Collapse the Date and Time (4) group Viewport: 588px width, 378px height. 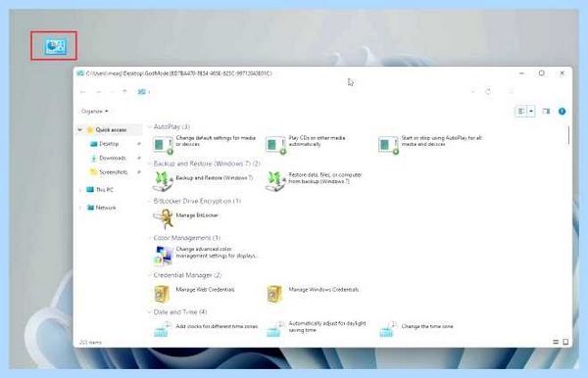[x=150, y=311]
